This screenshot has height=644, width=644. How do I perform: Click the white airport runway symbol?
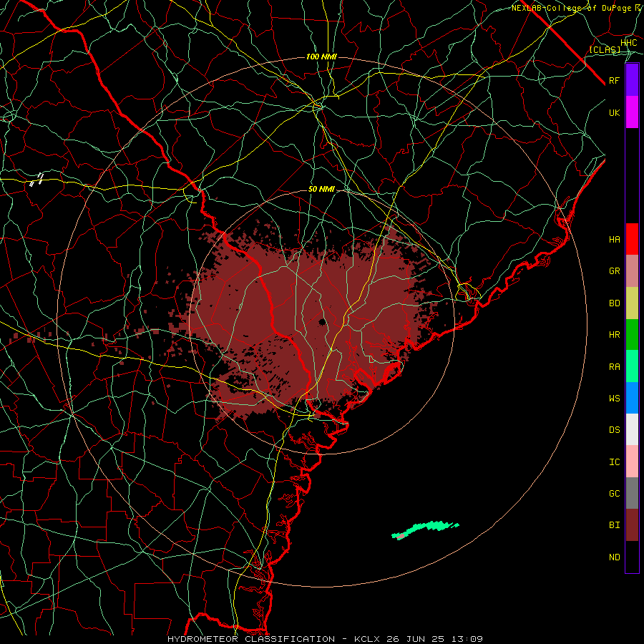pos(37,179)
